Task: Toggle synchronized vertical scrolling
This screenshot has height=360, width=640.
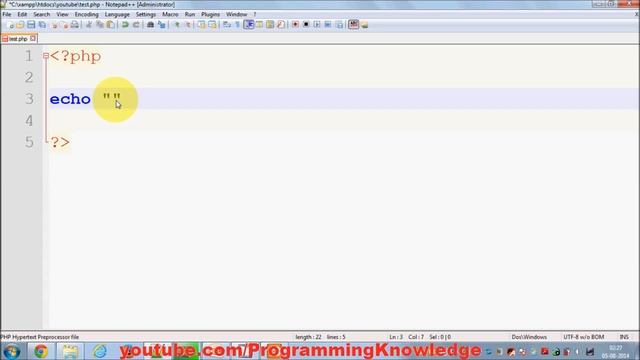Action: point(201,25)
